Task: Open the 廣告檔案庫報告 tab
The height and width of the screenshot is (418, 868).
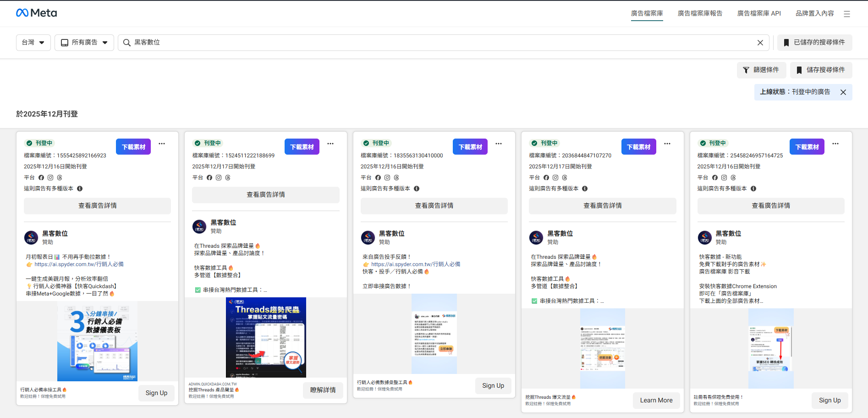Action: pos(700,13)
